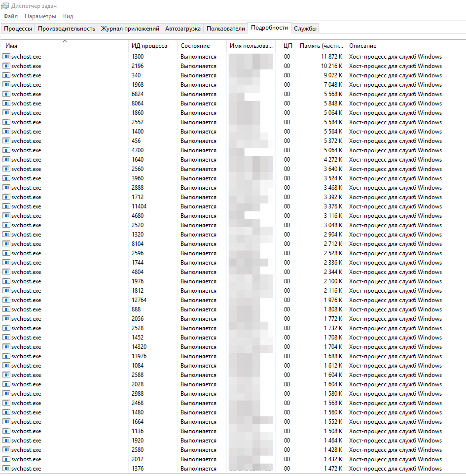Select the process icon in row PID 456
Image resolution: width=466 pixels, height=476 pixels.
pyautogui.click(x=6, y=141)
